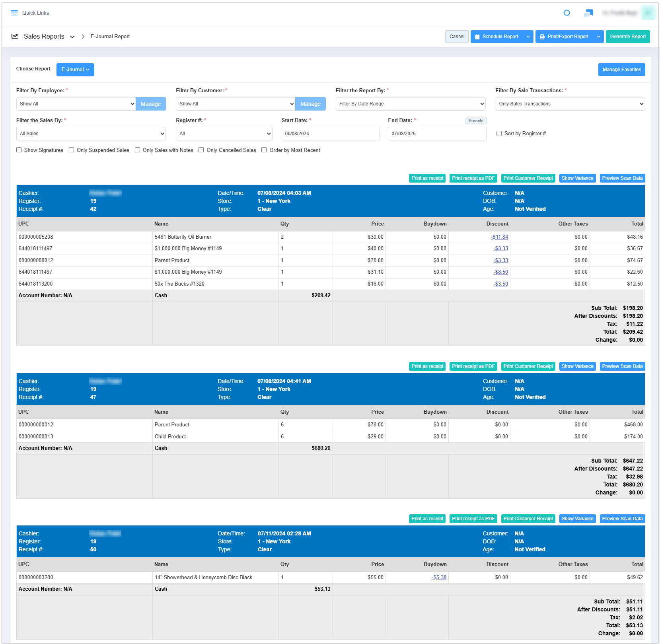This screenshot has width=660, height=644.
Task: Open the Filter By Sale Transactions dropdown
Action: [x=570, y=104]
